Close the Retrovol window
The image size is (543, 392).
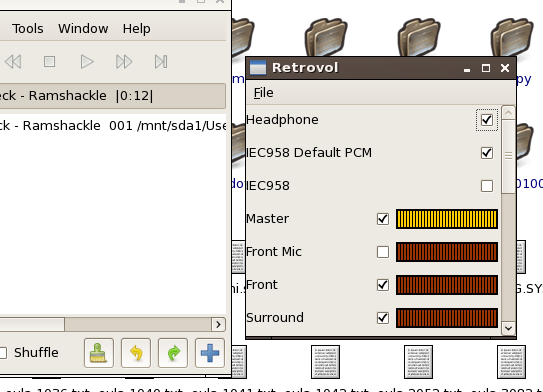point(505,68)
